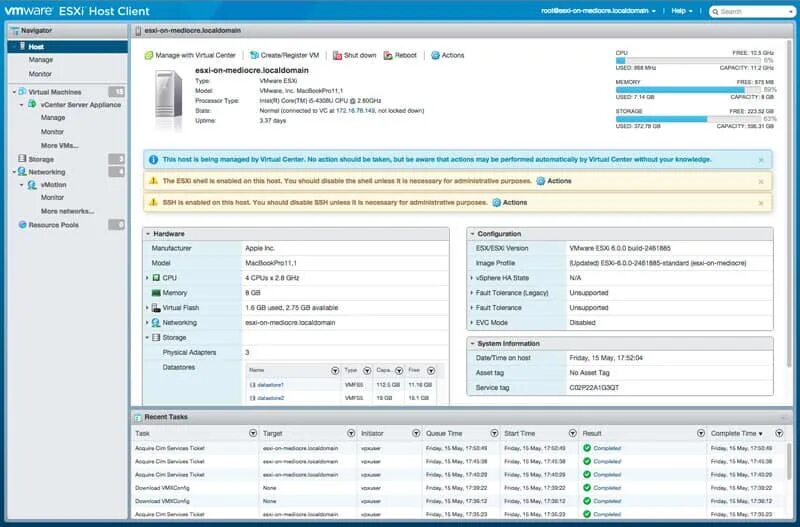Click the Storage icon in Navigator
Viewport: 800px width, 527px height.
click(x=22, y=159)
